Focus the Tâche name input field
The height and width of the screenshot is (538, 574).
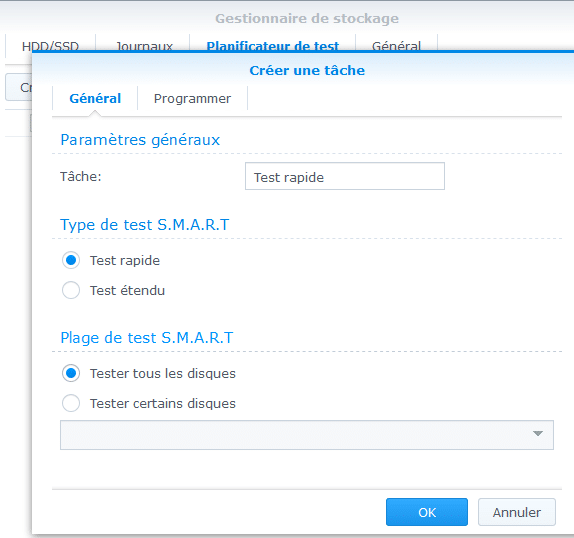coord(345,176)
